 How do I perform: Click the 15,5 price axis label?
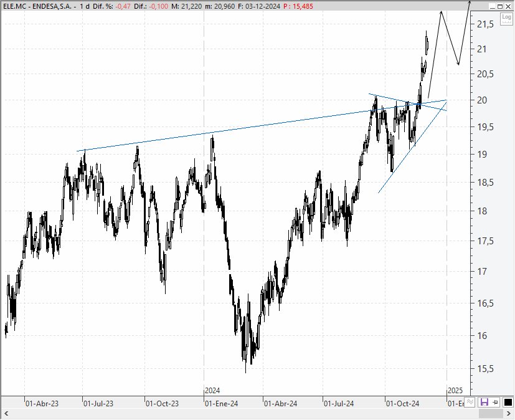point(486,369)
